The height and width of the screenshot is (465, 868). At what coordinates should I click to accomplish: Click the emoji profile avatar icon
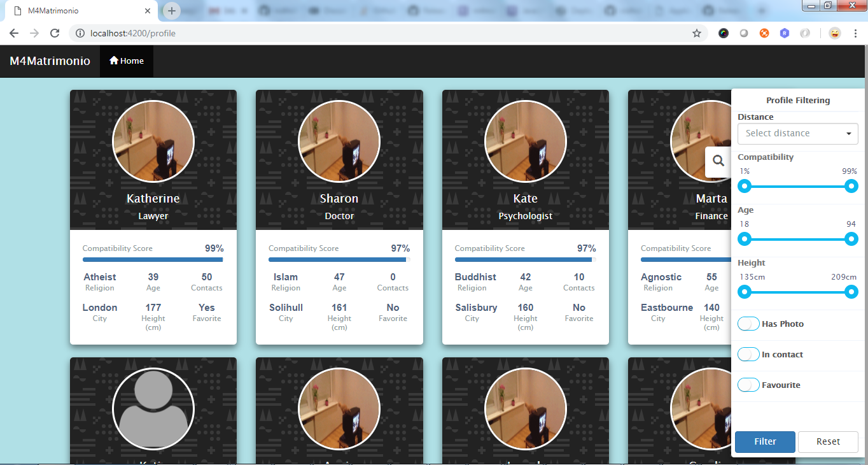point(835,33)
